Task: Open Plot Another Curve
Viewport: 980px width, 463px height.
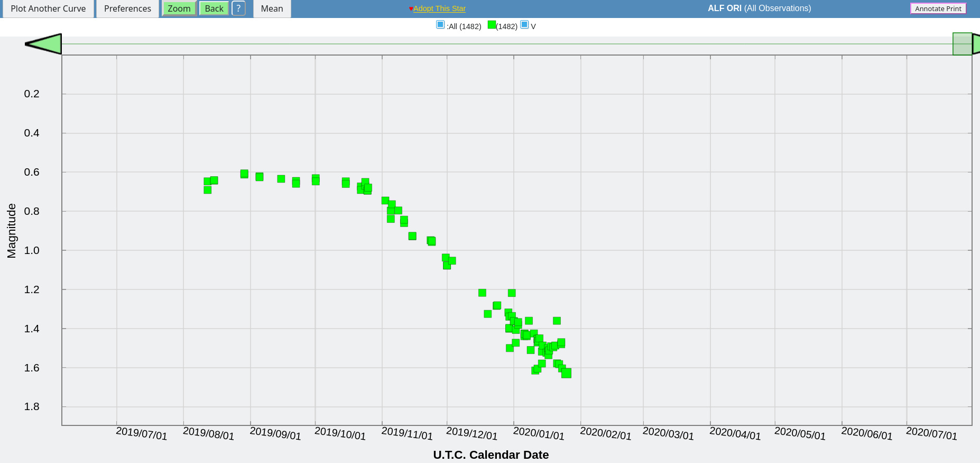Action: [x=48, y=8]
